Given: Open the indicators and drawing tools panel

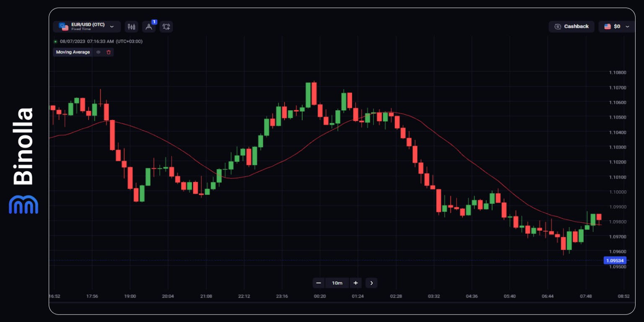Looking at the screenshot, I should (x=148, y=27).
